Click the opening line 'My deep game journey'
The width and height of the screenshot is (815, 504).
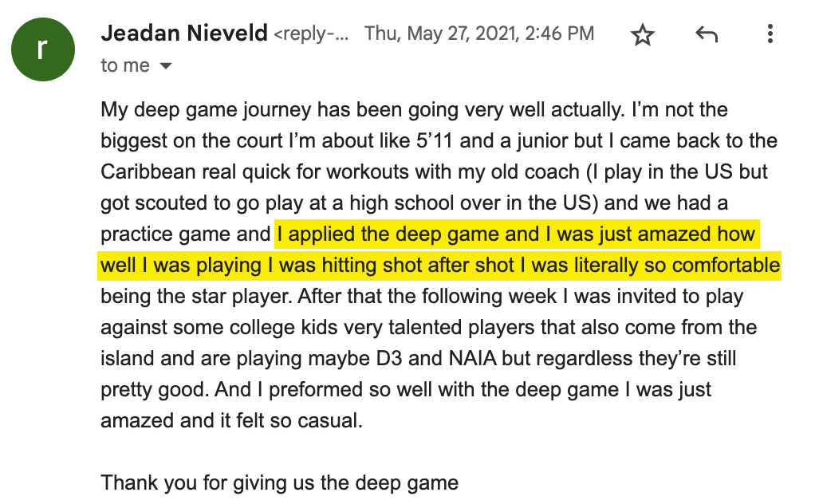tap(199, 109)
